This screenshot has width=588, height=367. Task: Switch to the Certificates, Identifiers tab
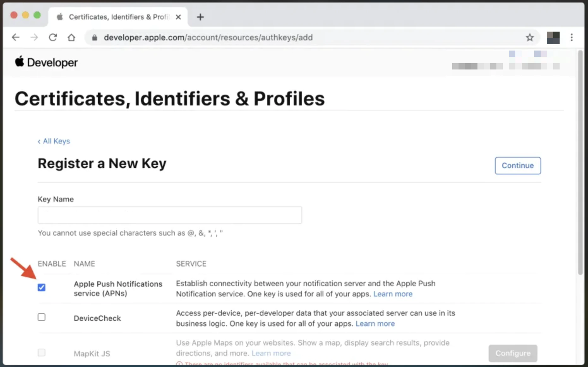[117, 17]
